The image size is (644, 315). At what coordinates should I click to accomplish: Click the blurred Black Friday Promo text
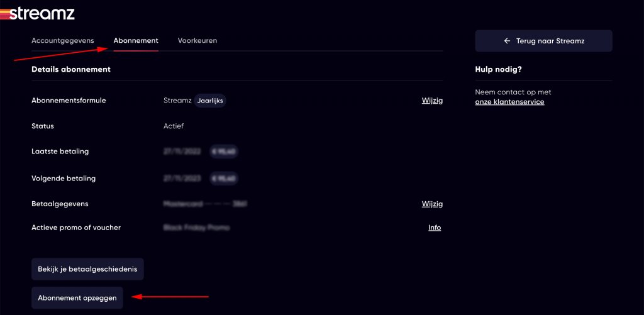pyautogui.click(x=196, y=228)
